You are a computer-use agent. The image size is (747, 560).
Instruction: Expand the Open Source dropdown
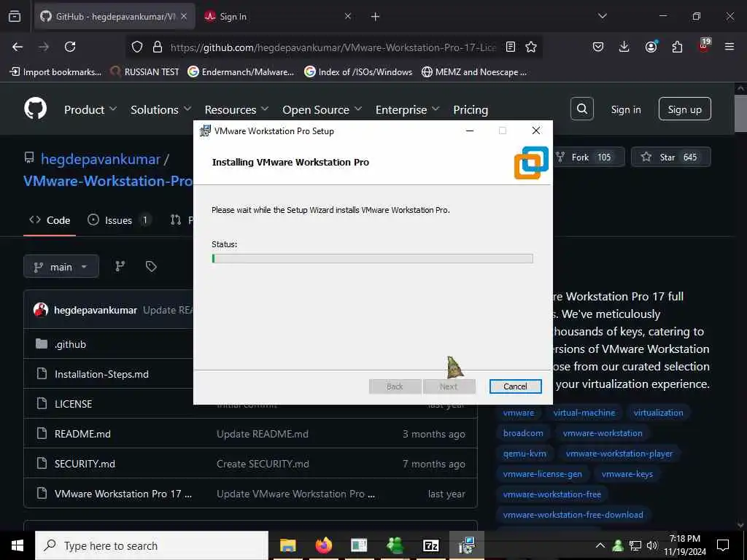(x=322, y=109)
